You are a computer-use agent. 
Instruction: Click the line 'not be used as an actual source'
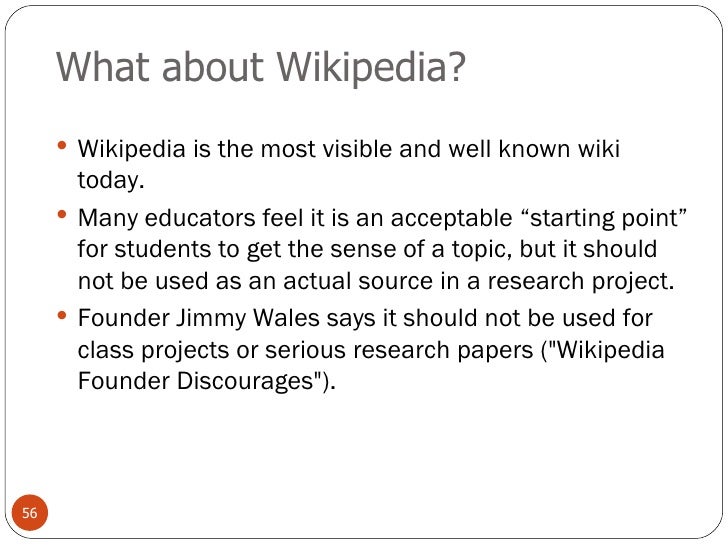[376, 281]
